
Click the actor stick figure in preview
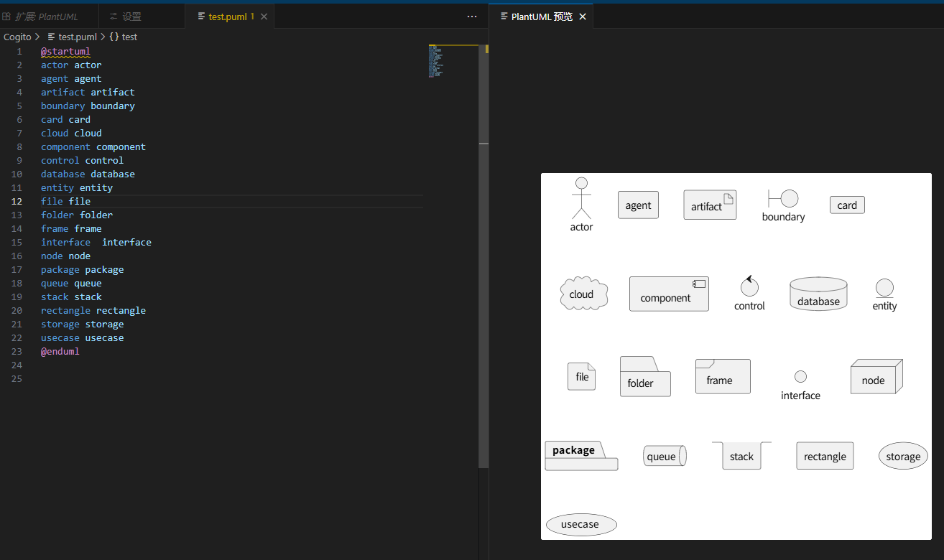581,198
